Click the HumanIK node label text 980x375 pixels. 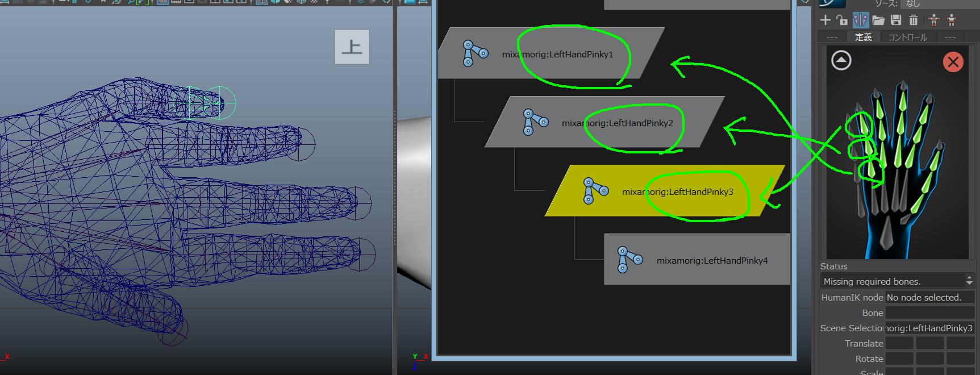852,297
